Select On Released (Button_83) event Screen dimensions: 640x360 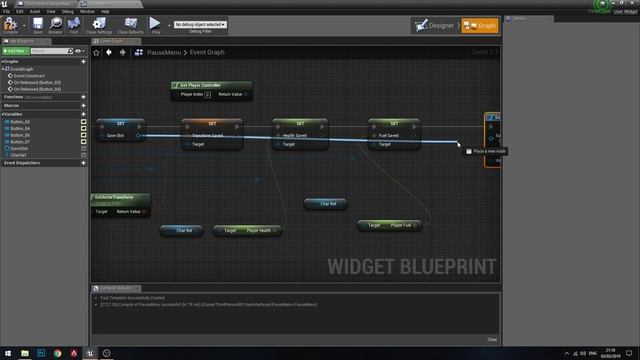37,82
